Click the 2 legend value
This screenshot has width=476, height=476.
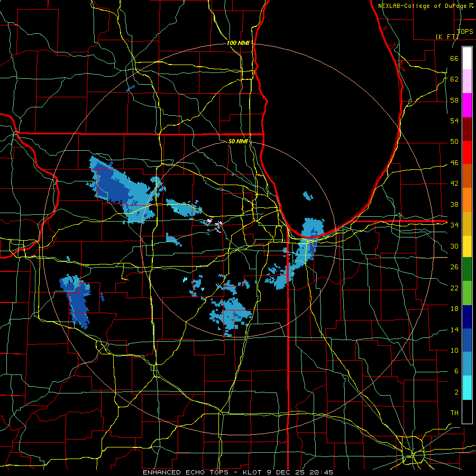pos(456,392)
